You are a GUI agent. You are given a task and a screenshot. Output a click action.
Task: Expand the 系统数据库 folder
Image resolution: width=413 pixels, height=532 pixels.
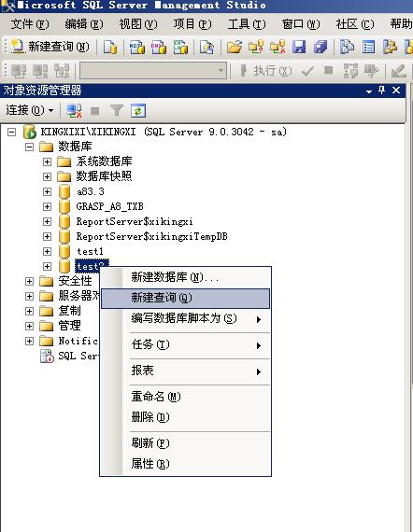point(48,161)
